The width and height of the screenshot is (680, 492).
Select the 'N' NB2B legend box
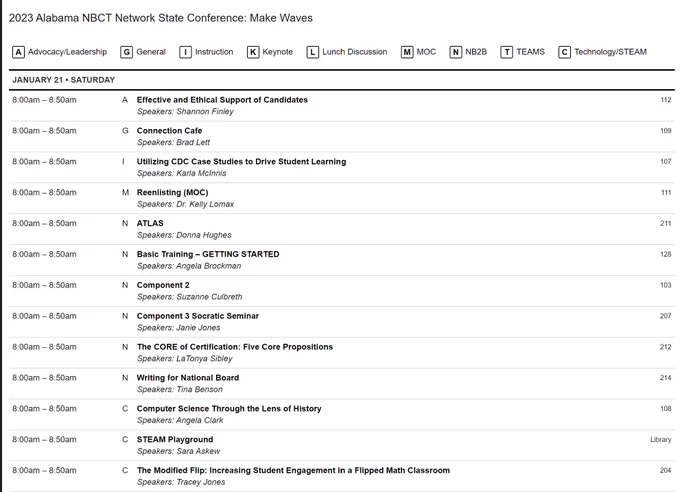coord(455,52)
